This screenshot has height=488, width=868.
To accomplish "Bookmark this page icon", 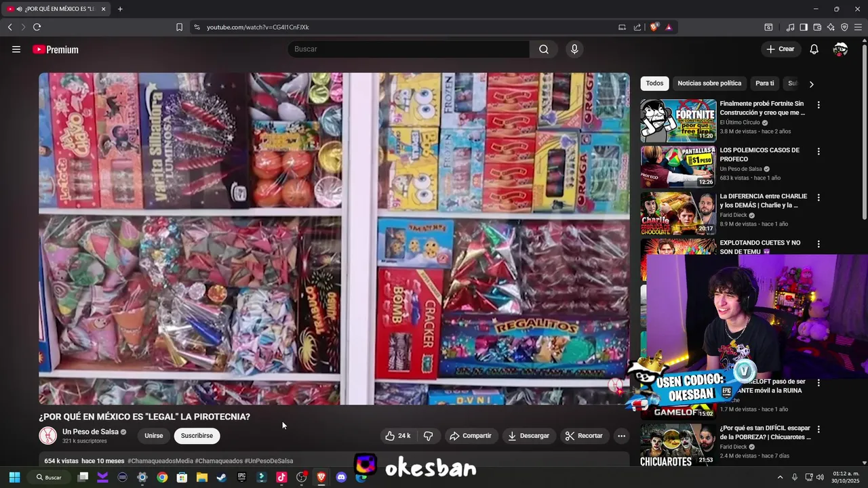I will click(x=179, y=27).
